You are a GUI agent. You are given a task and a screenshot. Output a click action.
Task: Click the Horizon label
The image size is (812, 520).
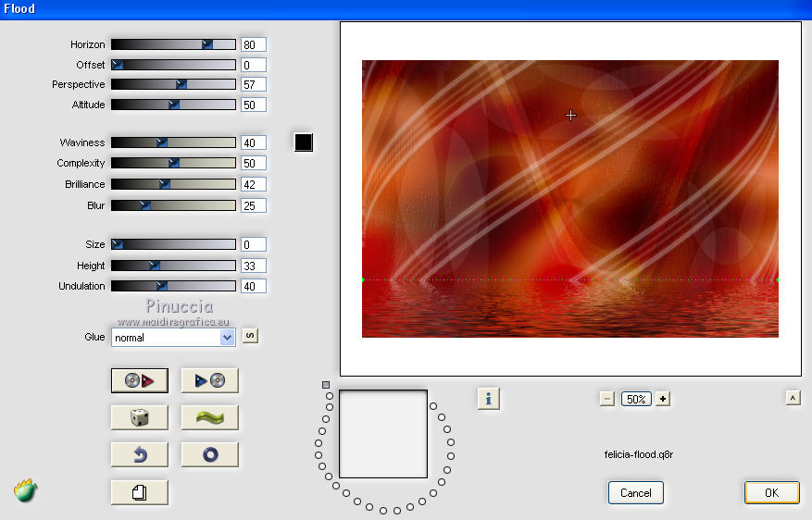[88, 44]
